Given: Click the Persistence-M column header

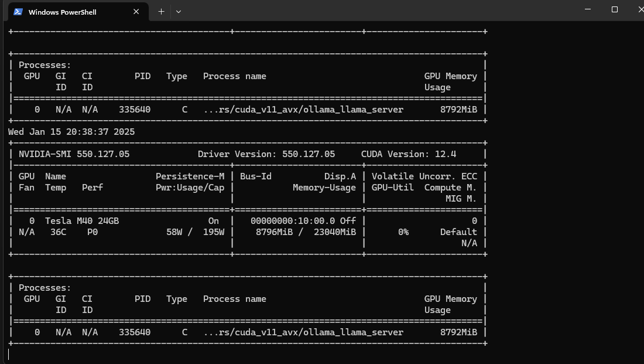Looking at the screenshot, I should 190,176.
